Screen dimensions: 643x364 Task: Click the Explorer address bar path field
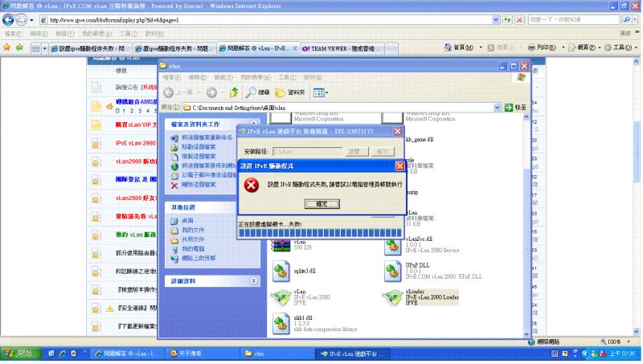(x=338, y=108)
